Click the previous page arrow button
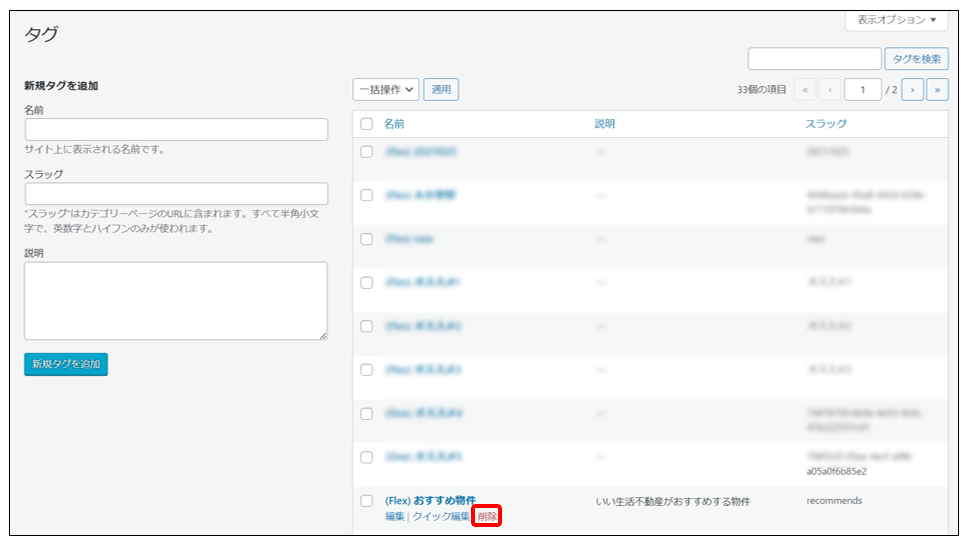Image resolution: width=970 pixels, height=546 pixels. 830,90
